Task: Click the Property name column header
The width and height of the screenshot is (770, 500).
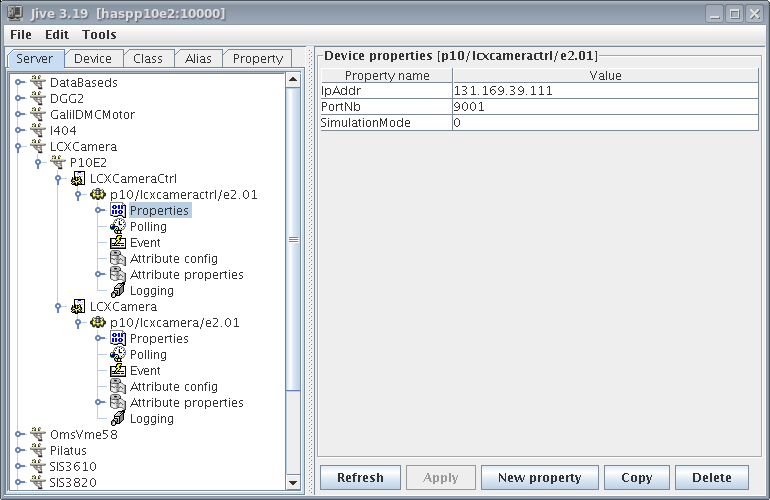Action: pyautogui.click(x=386, y=76)
